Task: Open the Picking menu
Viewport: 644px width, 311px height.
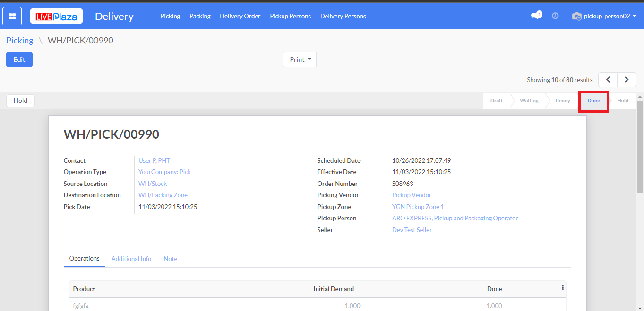Action: 170,16
